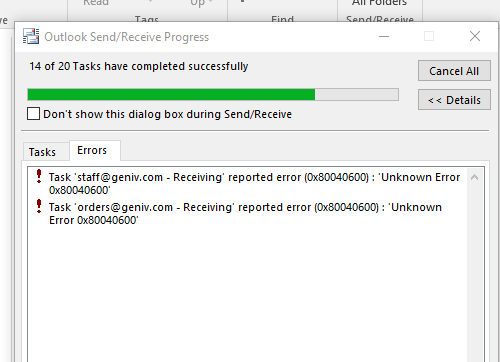
Task: Click the error list scroll up arrow
Action: click(x=474, y=177)
